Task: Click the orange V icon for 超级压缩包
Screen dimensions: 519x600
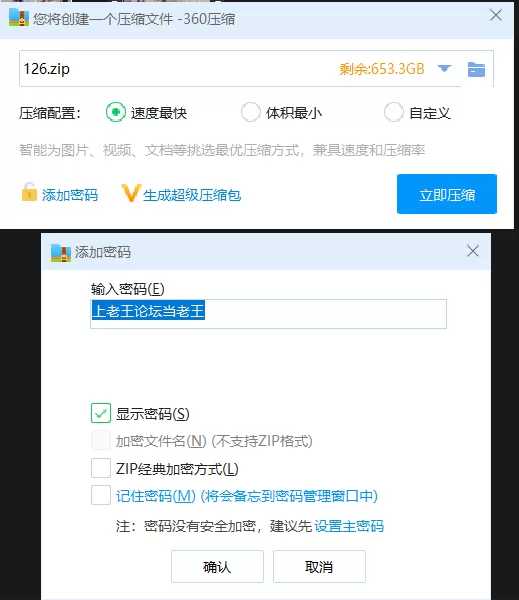Action: click(x=131, y=193)
